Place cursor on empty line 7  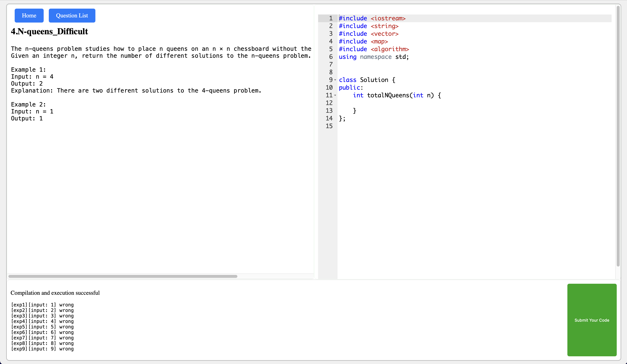coord(398,65)
